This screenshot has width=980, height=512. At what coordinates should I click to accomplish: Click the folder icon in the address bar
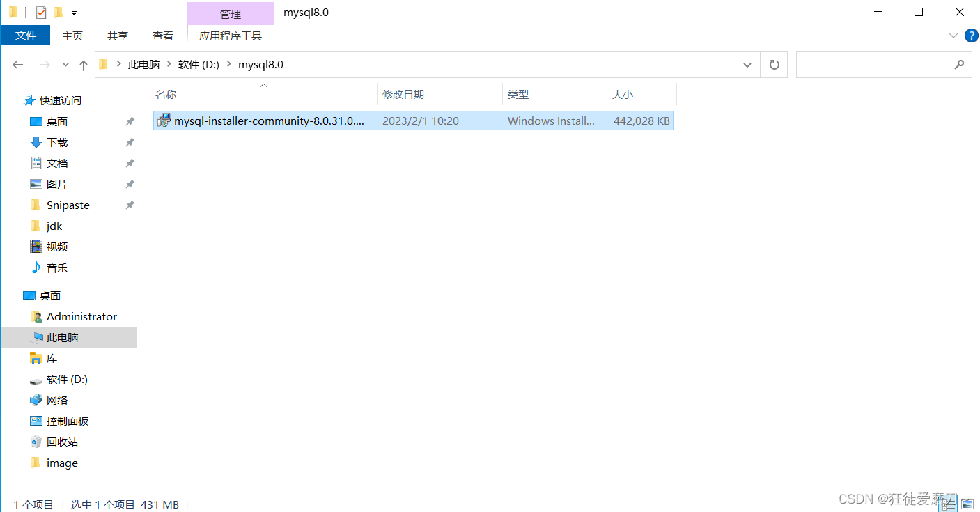pos(103,64)
